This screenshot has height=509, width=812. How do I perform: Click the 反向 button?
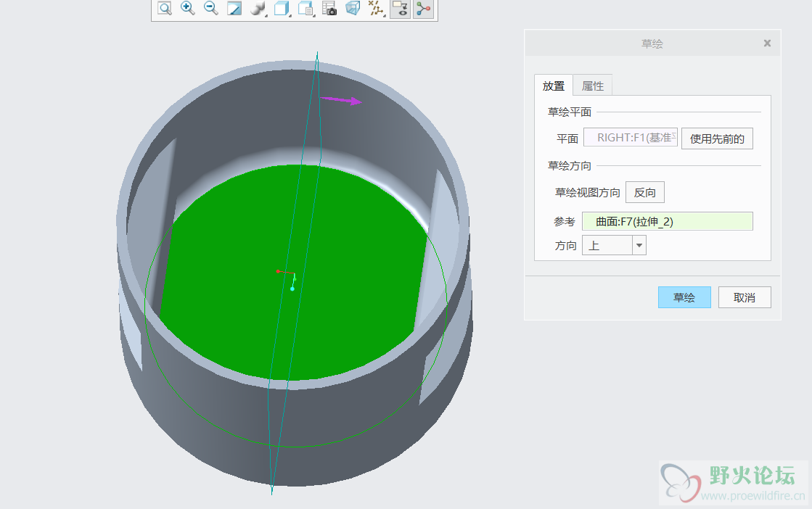tap(644, 192)
